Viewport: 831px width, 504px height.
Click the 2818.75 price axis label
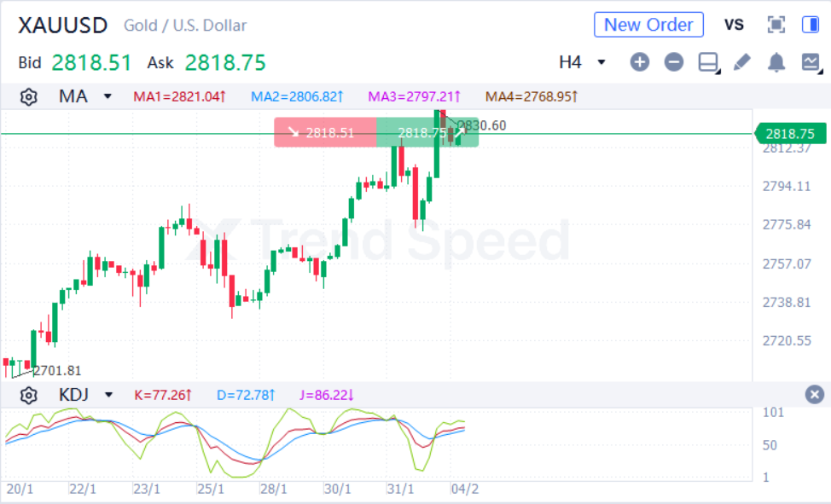coord(789,133)
